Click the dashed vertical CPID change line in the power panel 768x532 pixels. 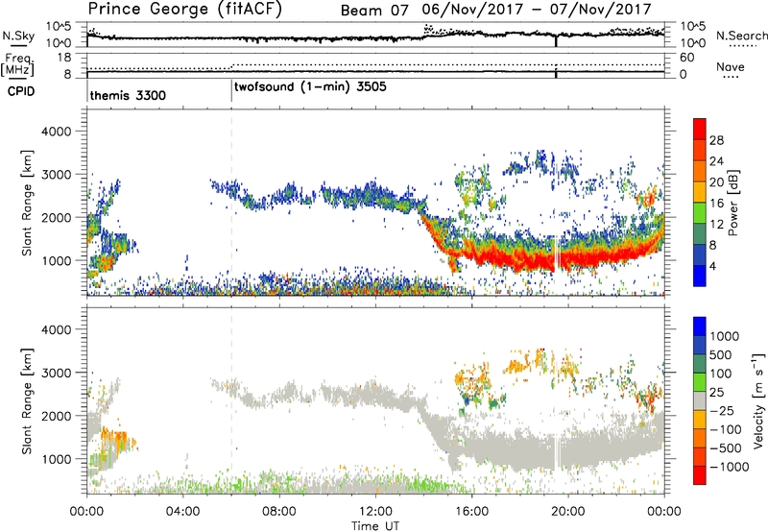231,203
